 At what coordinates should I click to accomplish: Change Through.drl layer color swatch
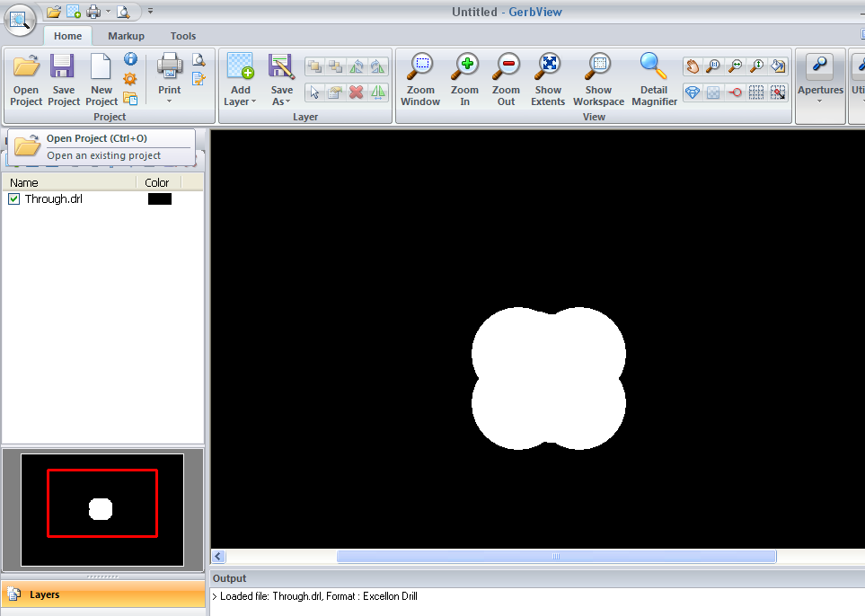point(159,199)
